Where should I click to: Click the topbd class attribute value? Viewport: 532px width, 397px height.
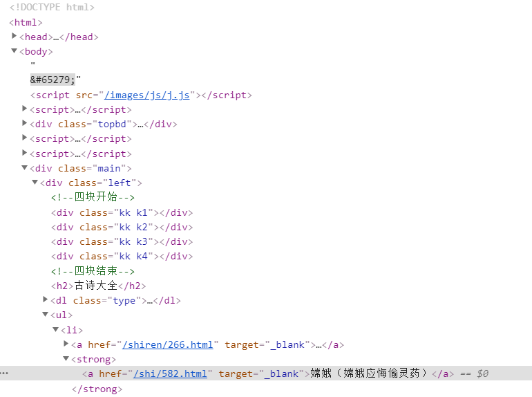112,124
